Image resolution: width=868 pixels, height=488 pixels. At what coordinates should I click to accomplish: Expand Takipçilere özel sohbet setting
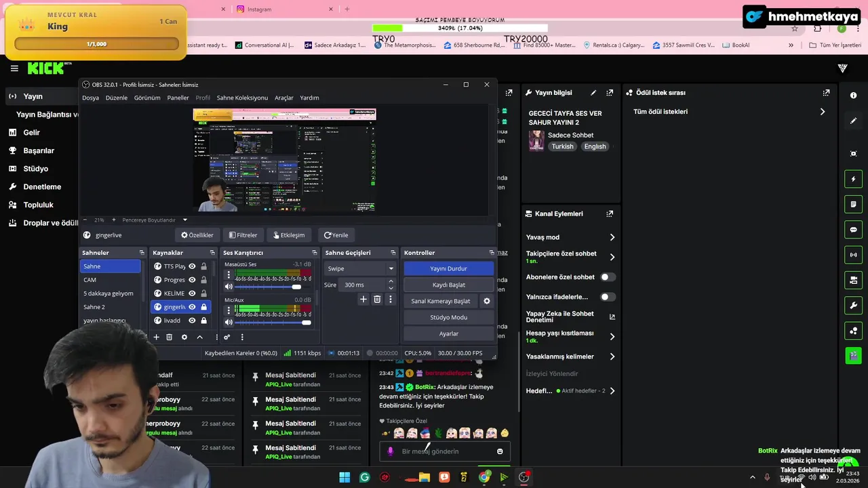click(x=612, y=257)
